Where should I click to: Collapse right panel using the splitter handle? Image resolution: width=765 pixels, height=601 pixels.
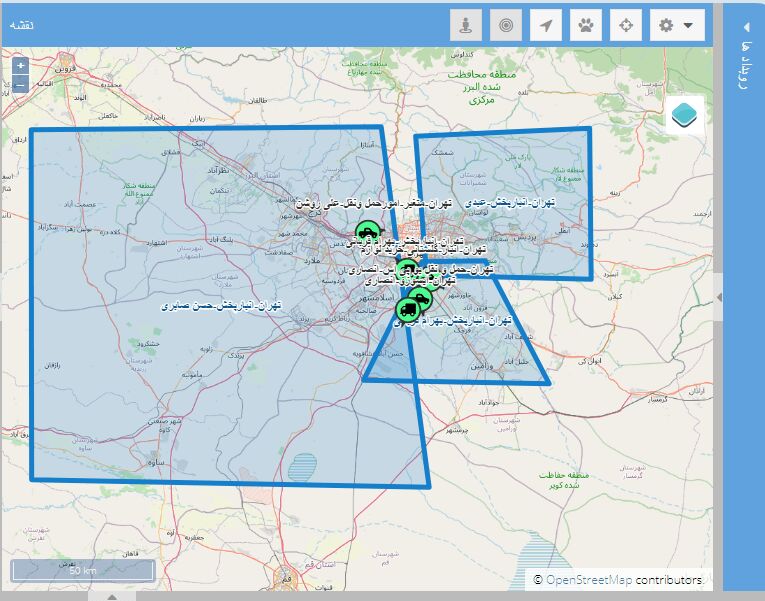(x=719, y=297)
